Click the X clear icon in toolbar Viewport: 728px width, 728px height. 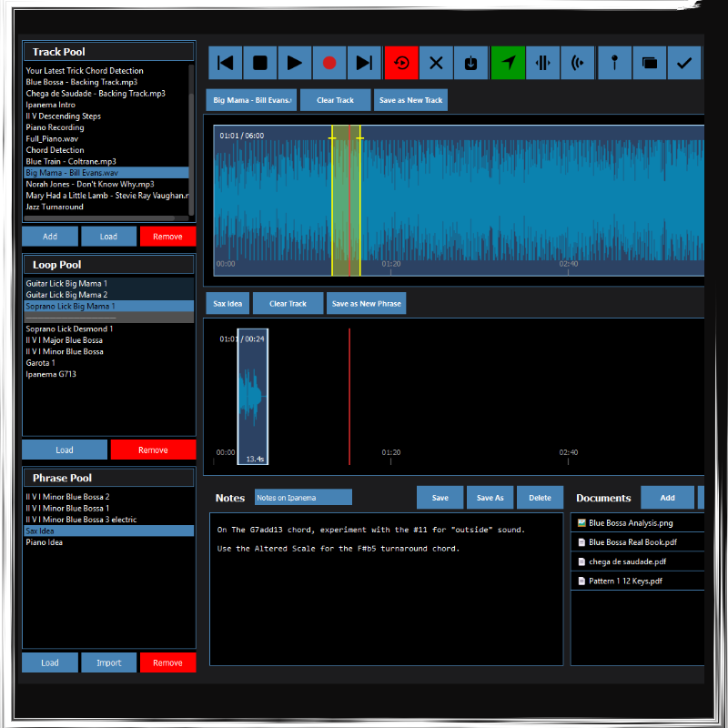pyautogui.click(x=436, y=63)
